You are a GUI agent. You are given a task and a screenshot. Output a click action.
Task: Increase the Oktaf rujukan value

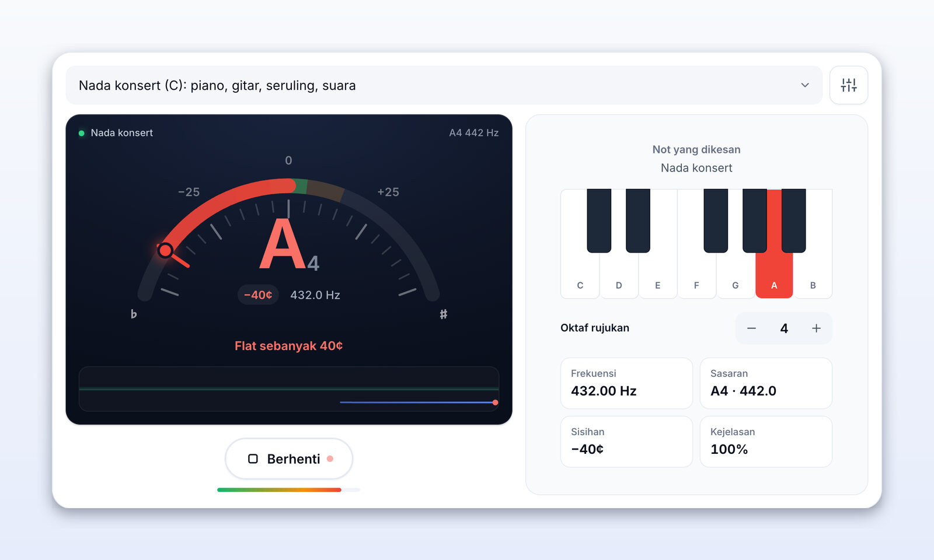coord(816,328)
